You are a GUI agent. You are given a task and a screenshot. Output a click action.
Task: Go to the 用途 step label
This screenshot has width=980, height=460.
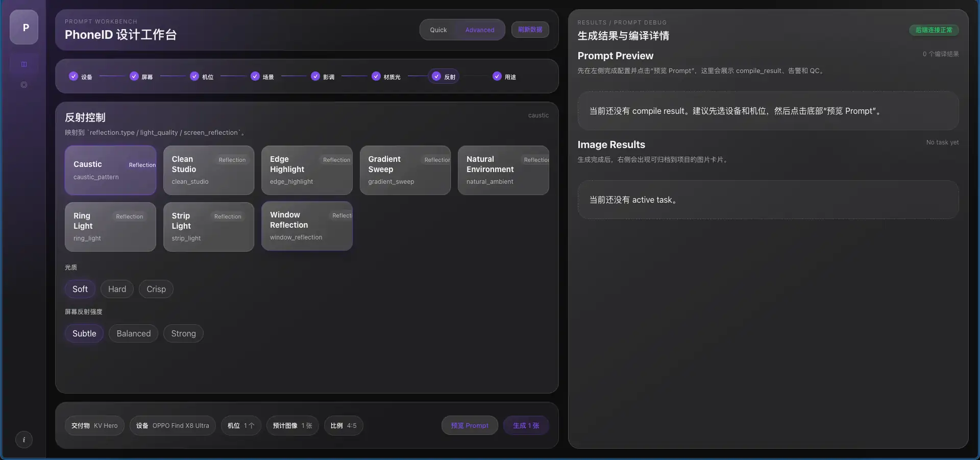[510, 77]
